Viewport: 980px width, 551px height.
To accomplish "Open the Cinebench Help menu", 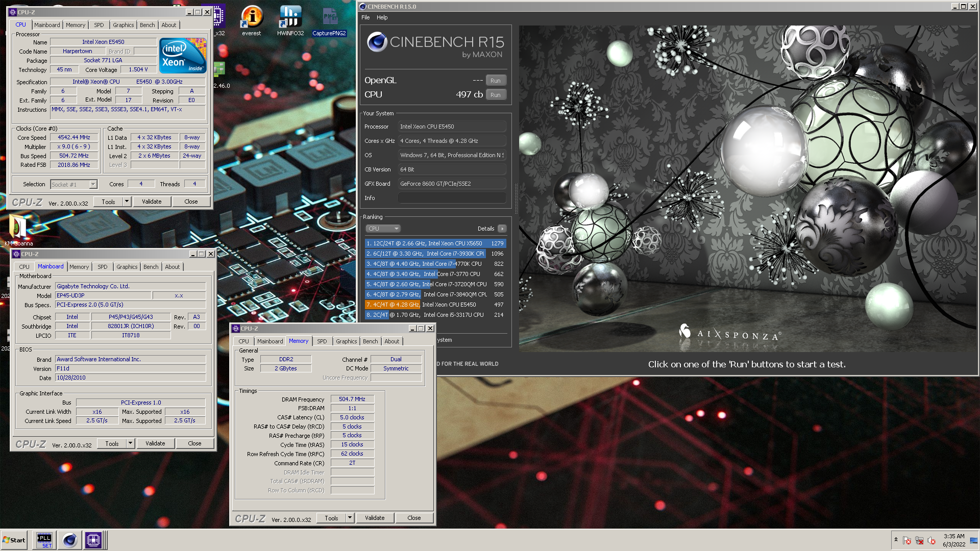I will [x=382, y=17].
